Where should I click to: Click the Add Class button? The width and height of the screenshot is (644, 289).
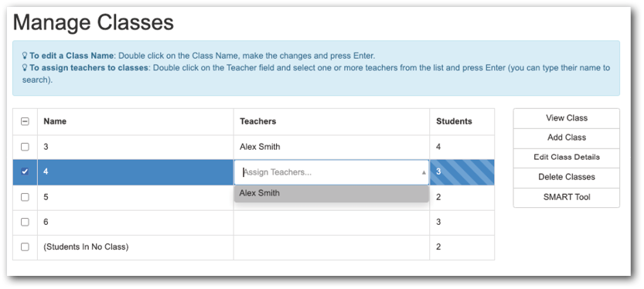point(567,138)
